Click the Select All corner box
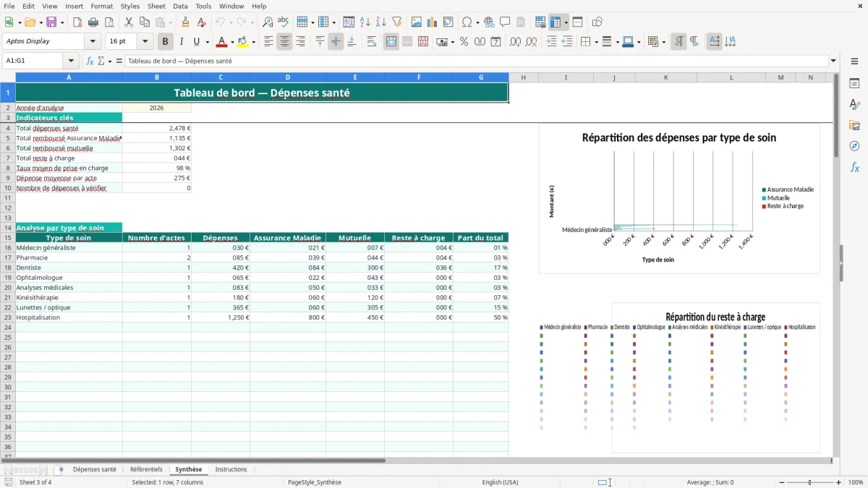The width and height of the screenshot is (868, 488). coord(8,77)
